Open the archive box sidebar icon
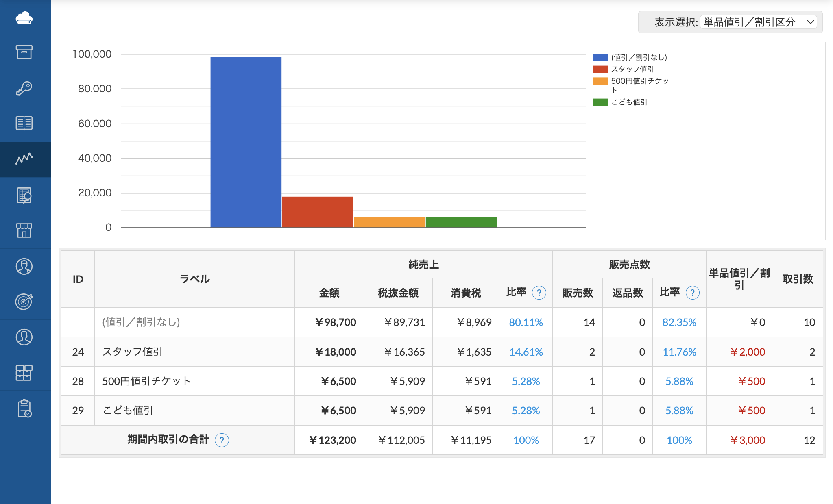The height and width of the screenshot is (504, 833). click(24, 52)
